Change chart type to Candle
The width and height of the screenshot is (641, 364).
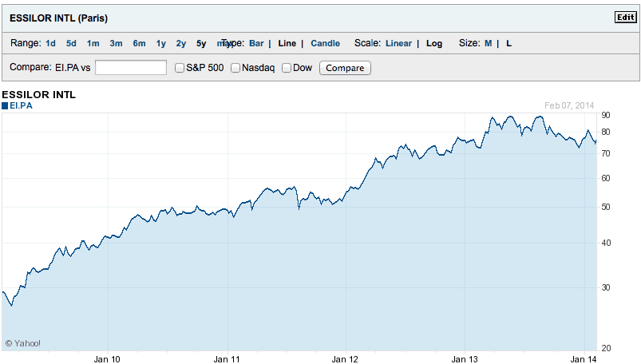pos(325,43)
